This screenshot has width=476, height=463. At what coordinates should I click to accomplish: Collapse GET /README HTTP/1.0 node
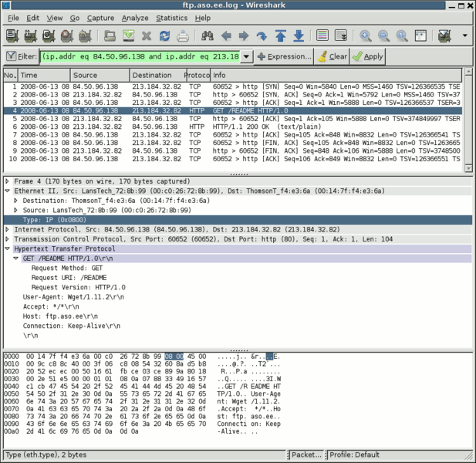(x=15, y=259)
